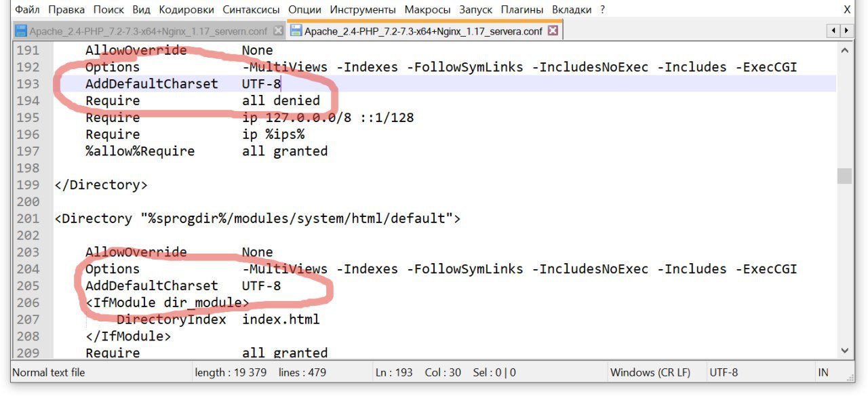
Task: Place cursor on 'all denied' text
Action: [x=281, y=100]
